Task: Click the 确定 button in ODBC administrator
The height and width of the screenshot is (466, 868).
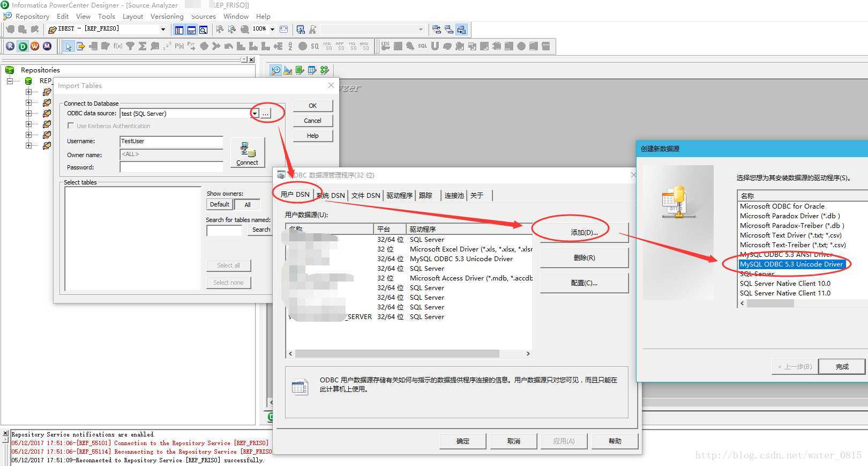Action: (x=462, y=441)
